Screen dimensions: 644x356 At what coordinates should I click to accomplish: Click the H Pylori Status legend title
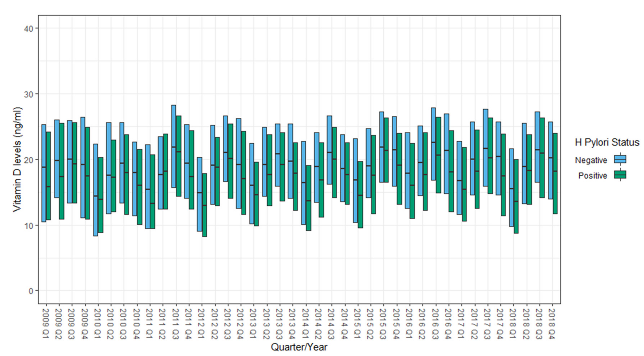tap(607, 142)
